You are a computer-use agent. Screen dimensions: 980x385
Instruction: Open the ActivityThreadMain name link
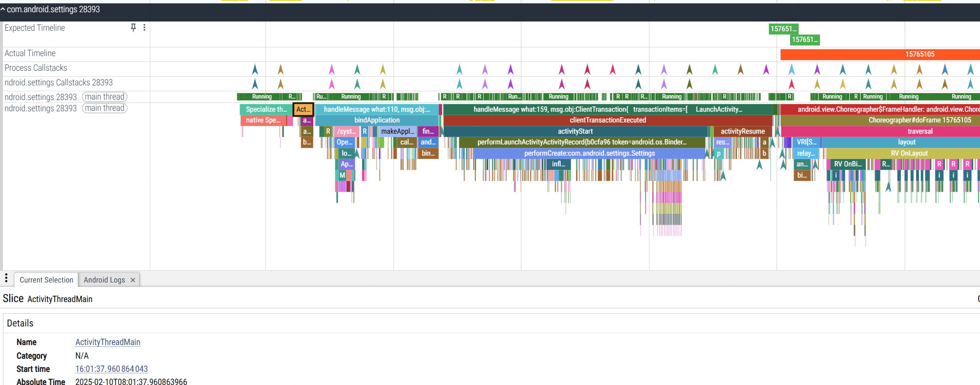click(107, 342)
